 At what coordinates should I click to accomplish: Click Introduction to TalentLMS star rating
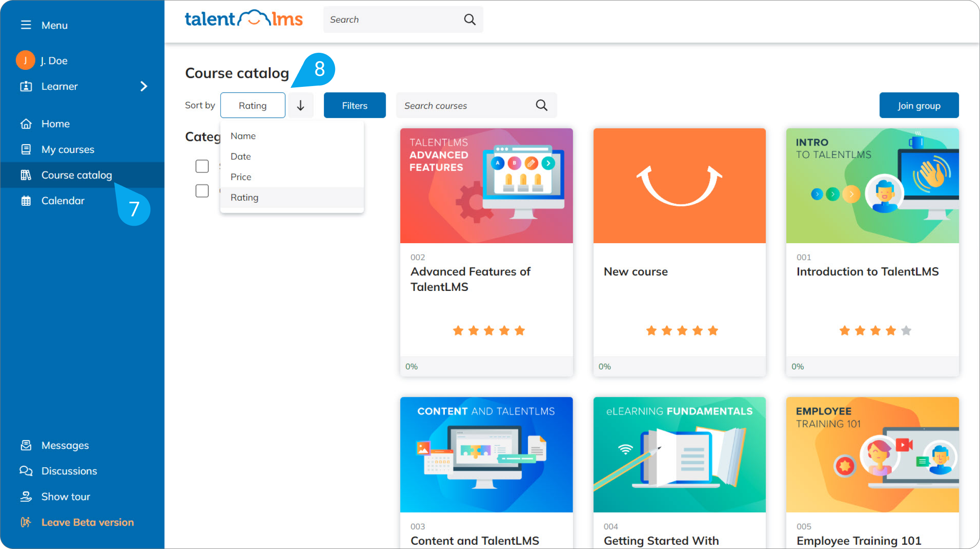[x=875, y=330]
